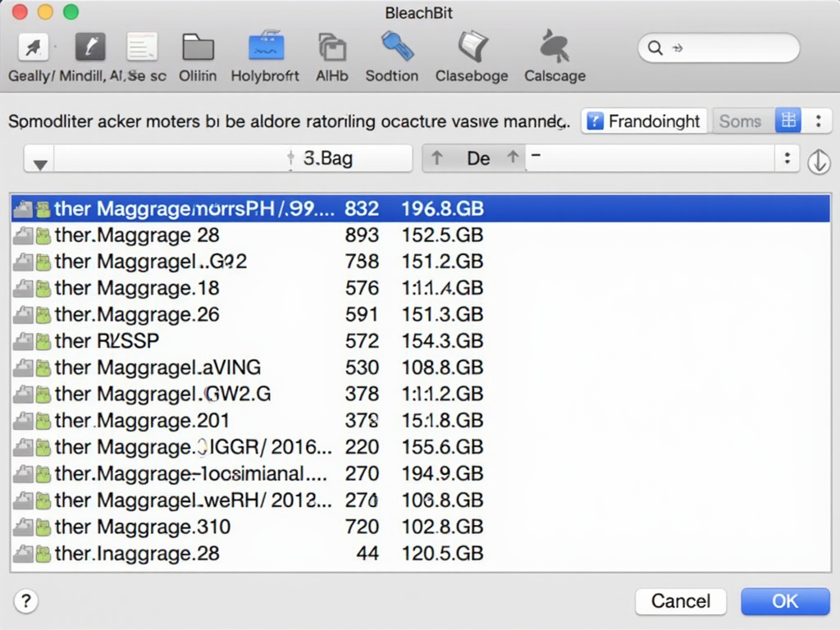This screenshot has width=840, height=630.
Task: Click the blue grid view icon
Action: (x=788, y=121)
